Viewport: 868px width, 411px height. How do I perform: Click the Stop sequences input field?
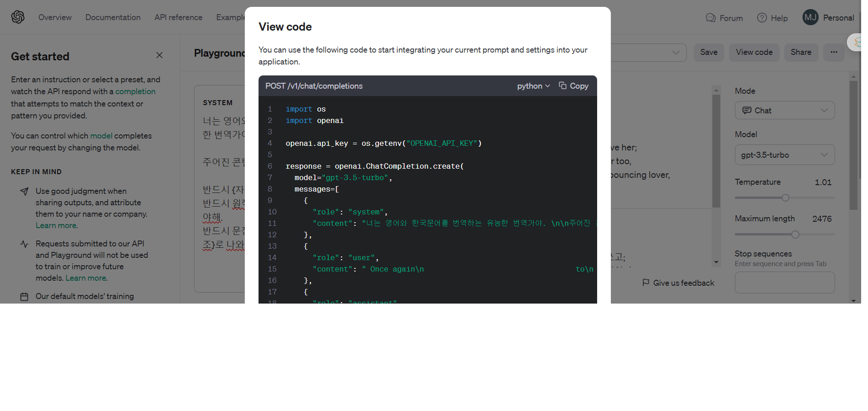point(785,283)
